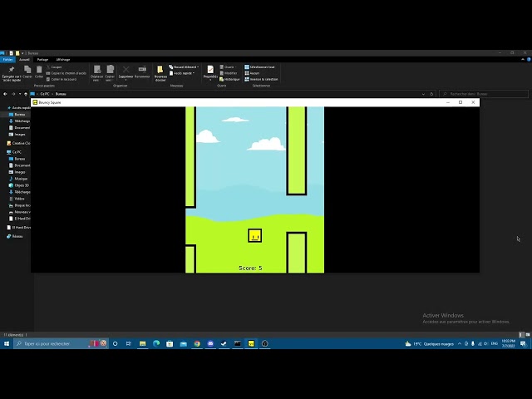Screen dimensions: 532x399
Task: Open the Nouvel élément dropdown
Action: [184, 66]
